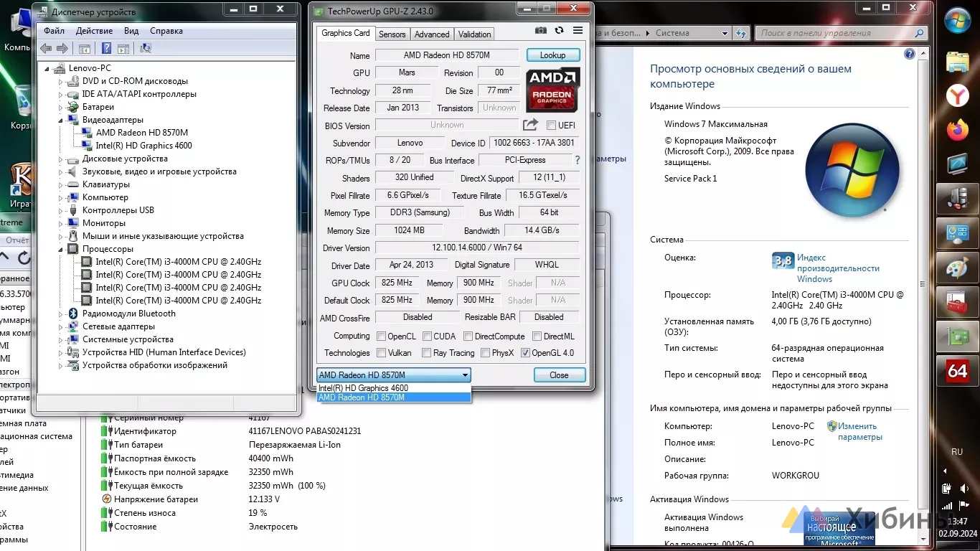Switch to the Validation tab
The width and height of the screenshot is (980, 551).
475,34
